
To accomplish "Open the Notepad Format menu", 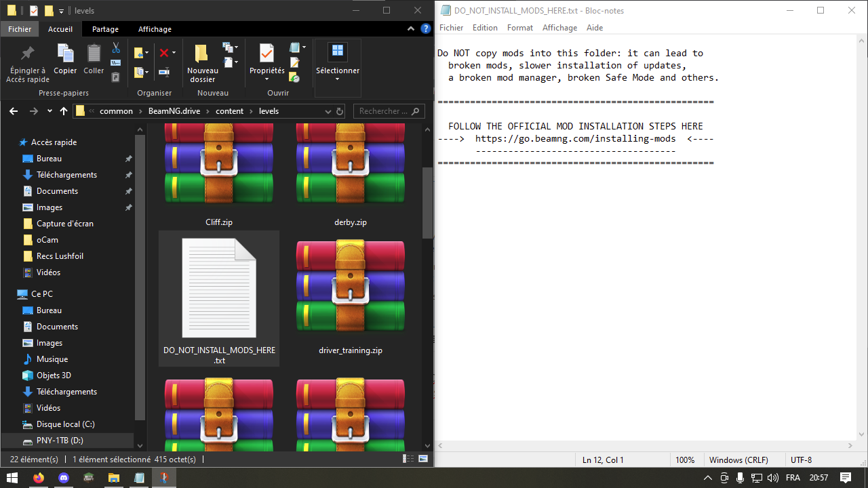I will [x=520, y=28].
